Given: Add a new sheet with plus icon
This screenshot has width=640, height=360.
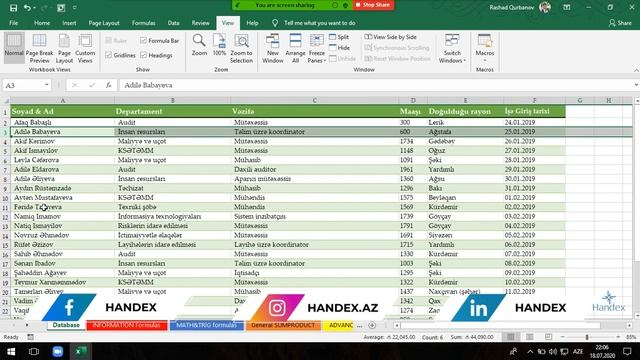Looking at the screenshot, I should [x=372, y=325].
